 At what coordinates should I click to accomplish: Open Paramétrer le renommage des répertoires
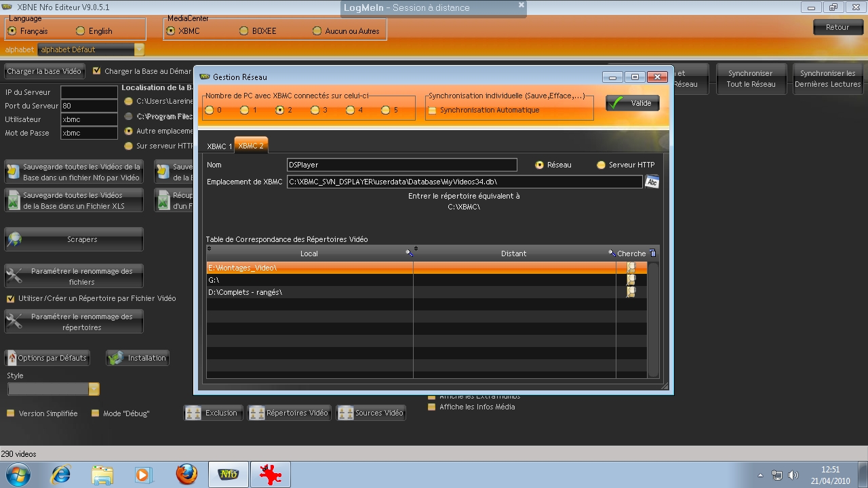(74, 321)
